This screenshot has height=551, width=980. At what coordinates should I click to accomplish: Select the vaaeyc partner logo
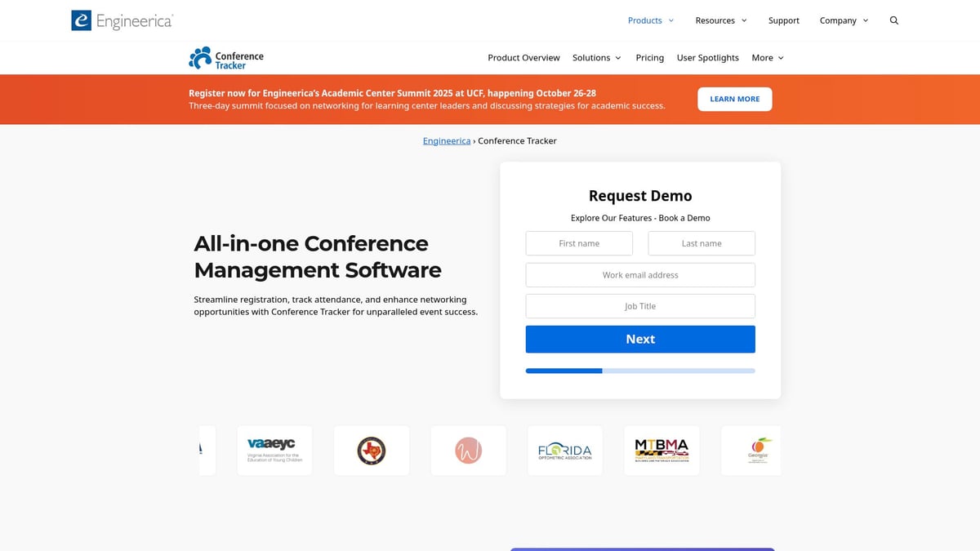pyautogui.click(x=274, y=450)
